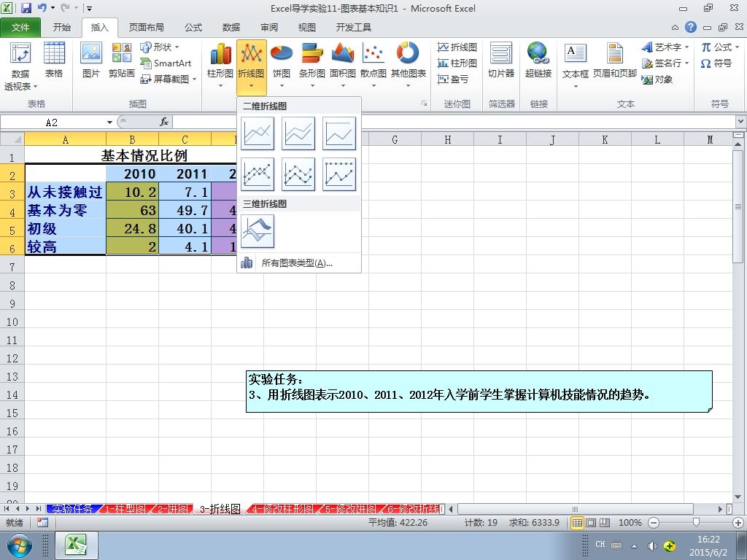Click the 100% zoom level button
The height and width of the screenshot is (560, 747).
630,522
